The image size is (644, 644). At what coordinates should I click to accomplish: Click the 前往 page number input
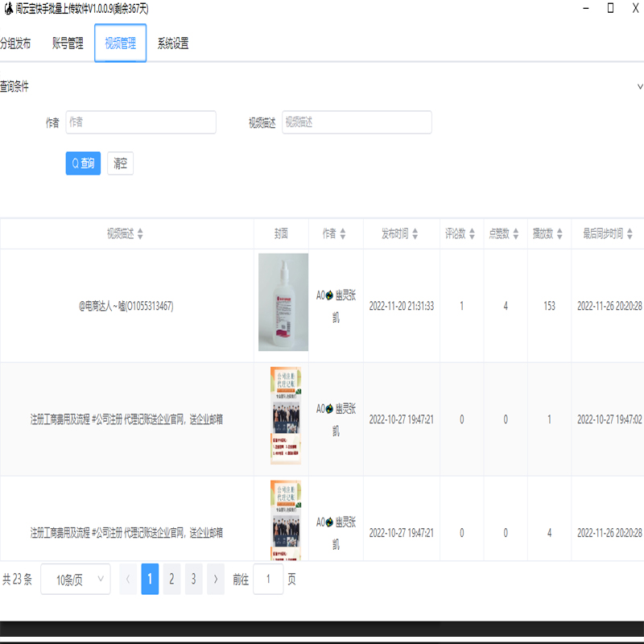268,579
